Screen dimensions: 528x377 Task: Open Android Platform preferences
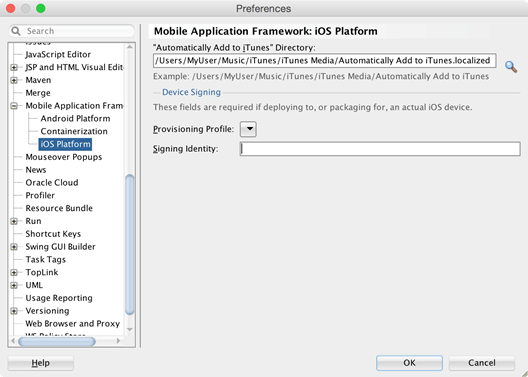coord(75,118)
